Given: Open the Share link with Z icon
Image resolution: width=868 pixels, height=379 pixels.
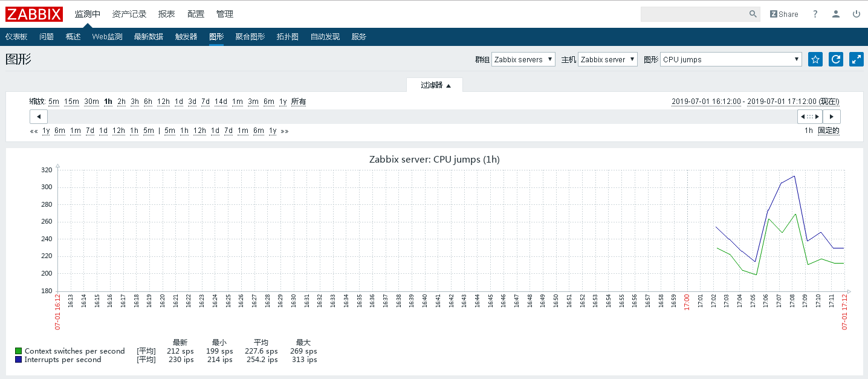Looking at the screenshot, I should point(784,14).
